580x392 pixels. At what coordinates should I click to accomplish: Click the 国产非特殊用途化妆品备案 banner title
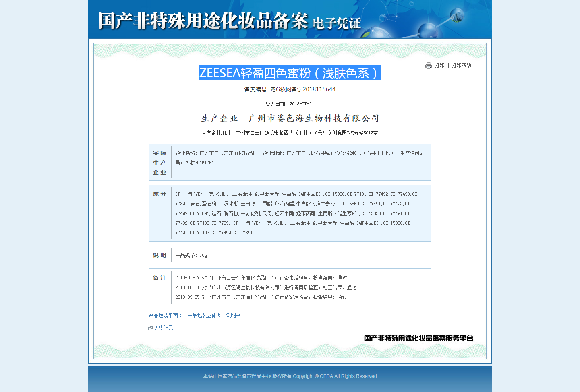coord(203,21)
